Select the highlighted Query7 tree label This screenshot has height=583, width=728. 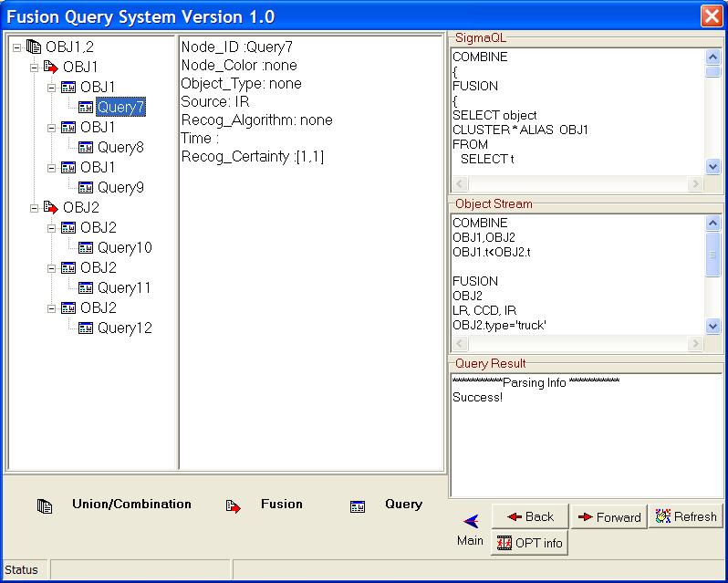coord(120,108)
